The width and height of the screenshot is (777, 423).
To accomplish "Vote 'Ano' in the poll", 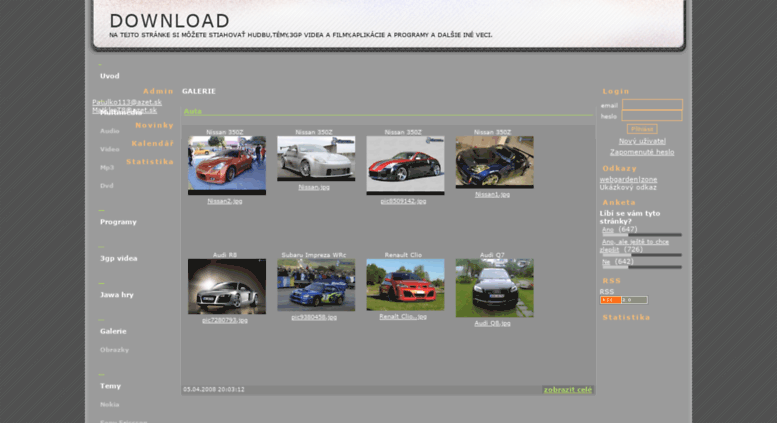I will (608, 230).
